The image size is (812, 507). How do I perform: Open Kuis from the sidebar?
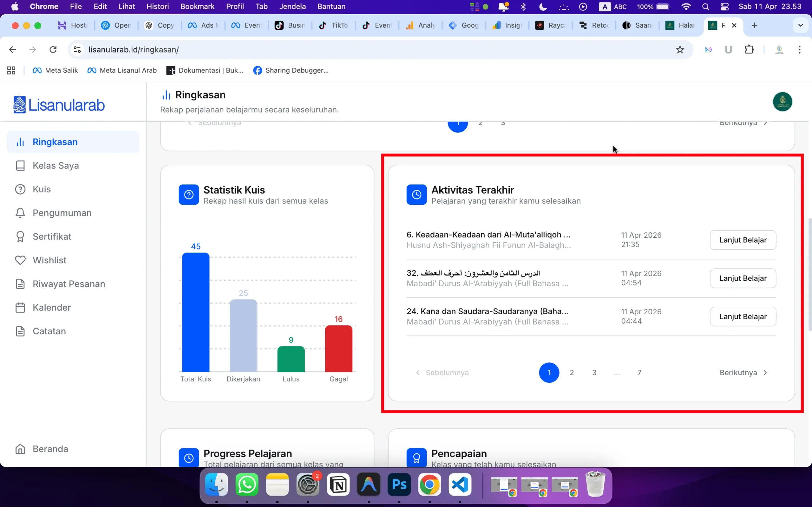41,189
